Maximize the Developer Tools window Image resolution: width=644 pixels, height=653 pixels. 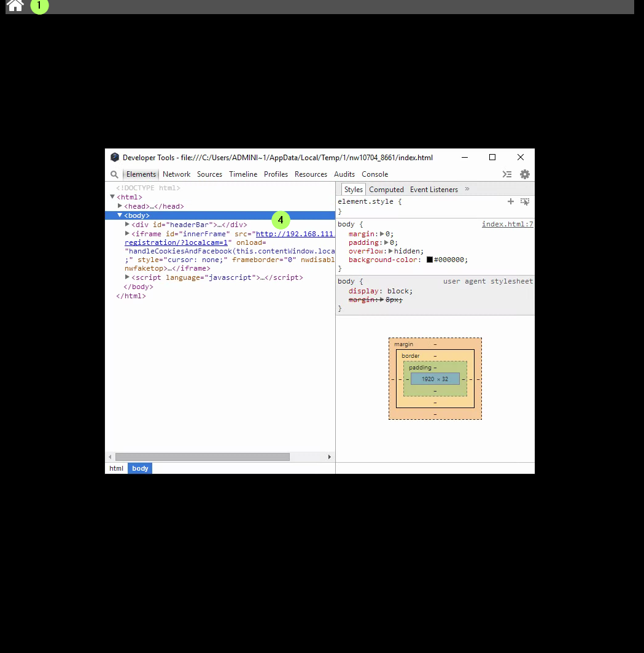coord(492,157)
